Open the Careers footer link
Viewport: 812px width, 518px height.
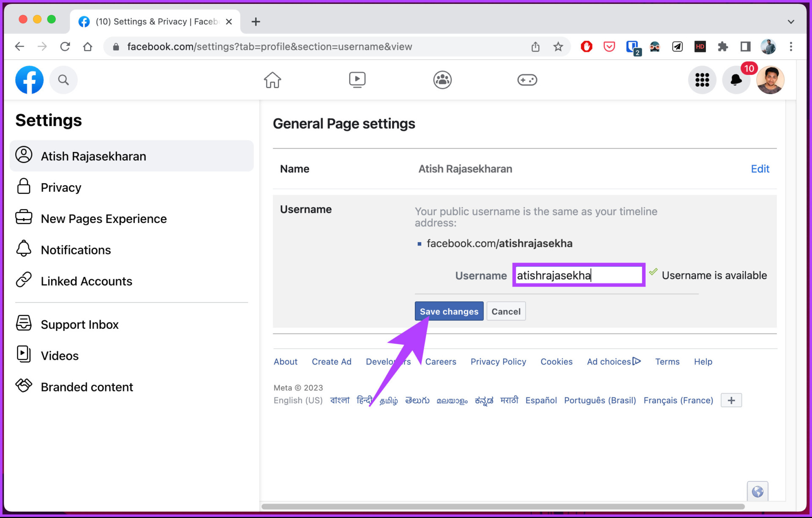441,361
